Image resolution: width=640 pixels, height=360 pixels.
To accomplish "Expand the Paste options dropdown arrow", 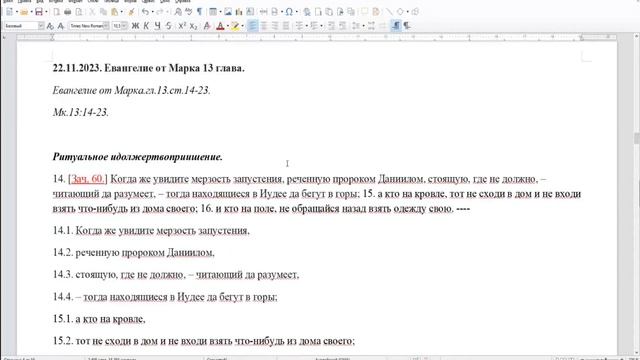I will click(122, 12).
